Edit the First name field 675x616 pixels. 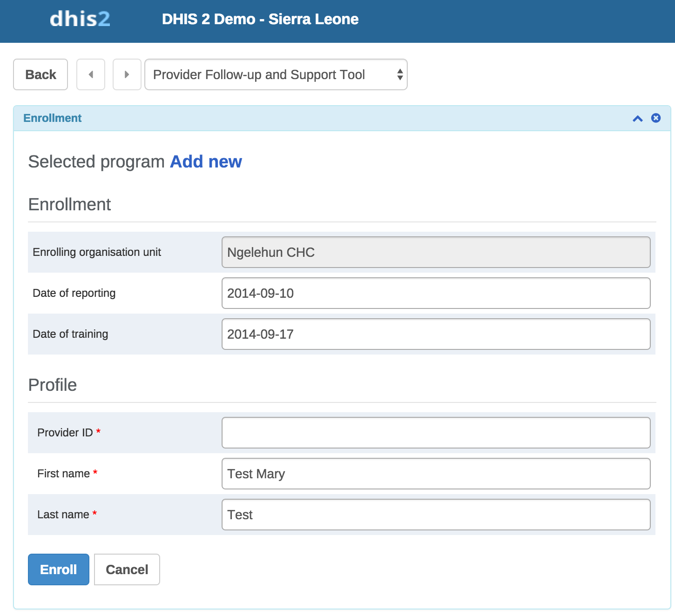coord(436,474)
